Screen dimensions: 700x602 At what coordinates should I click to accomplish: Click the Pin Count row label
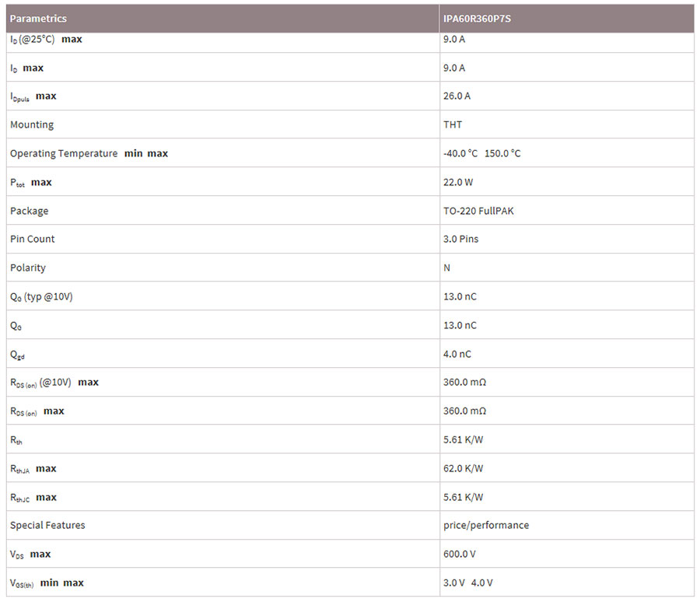pyautogui.click(x=32, y=239)
